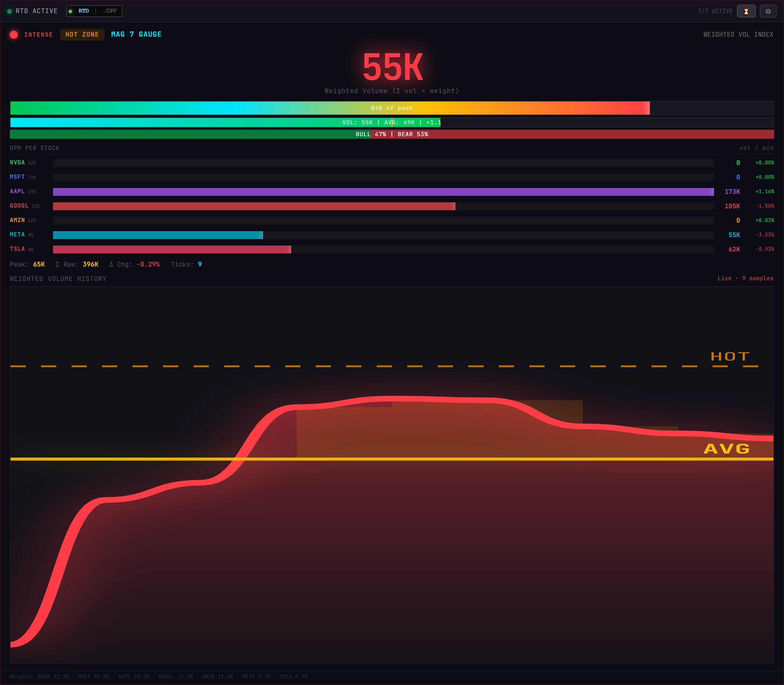The width and height of the screenshot is (784, 685).
Task: Click the HOT threshold label on chart
Action: (730, 356)
